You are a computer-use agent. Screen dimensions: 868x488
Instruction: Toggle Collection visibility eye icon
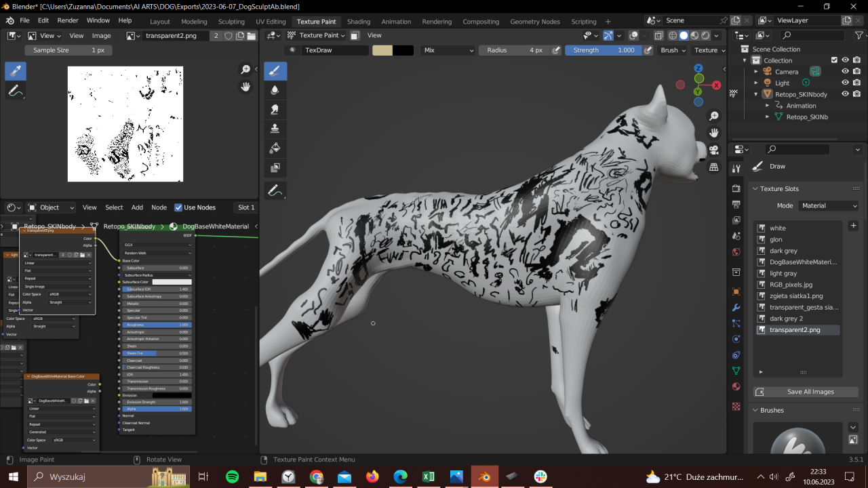coord(846,60)
